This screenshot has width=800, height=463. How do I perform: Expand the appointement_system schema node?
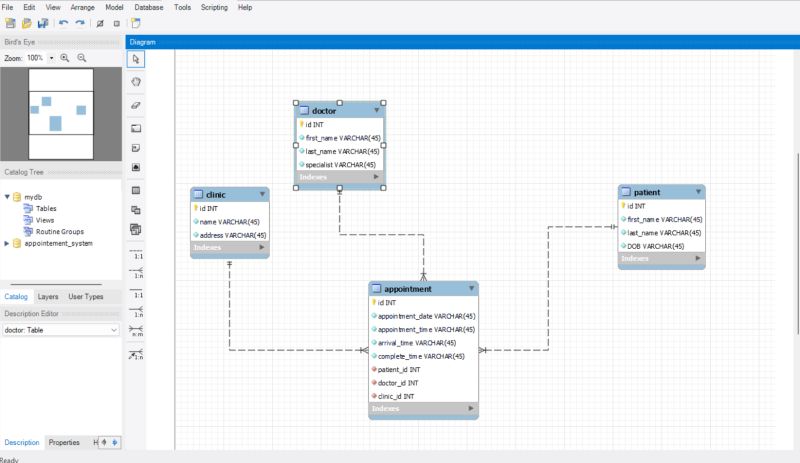7,243
